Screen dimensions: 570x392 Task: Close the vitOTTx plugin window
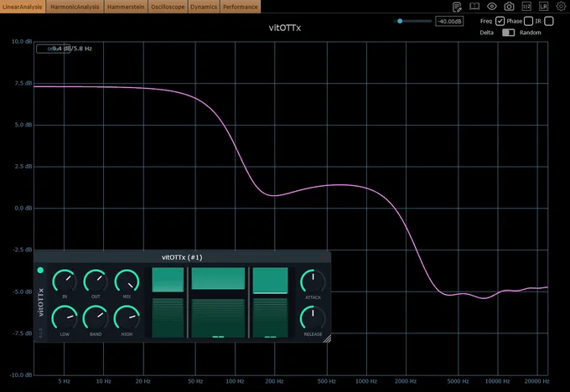(x=324, y=257)
